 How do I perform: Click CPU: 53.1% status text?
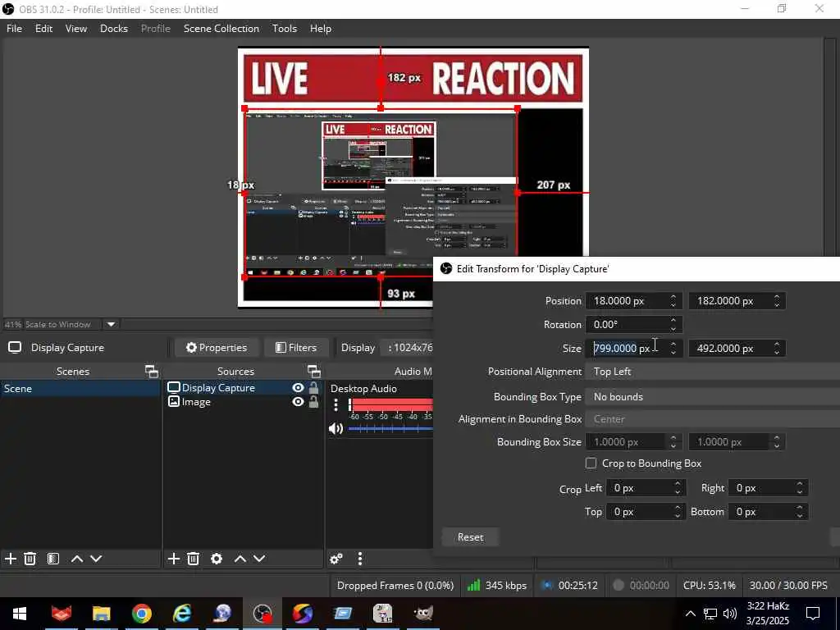point(710,586)
